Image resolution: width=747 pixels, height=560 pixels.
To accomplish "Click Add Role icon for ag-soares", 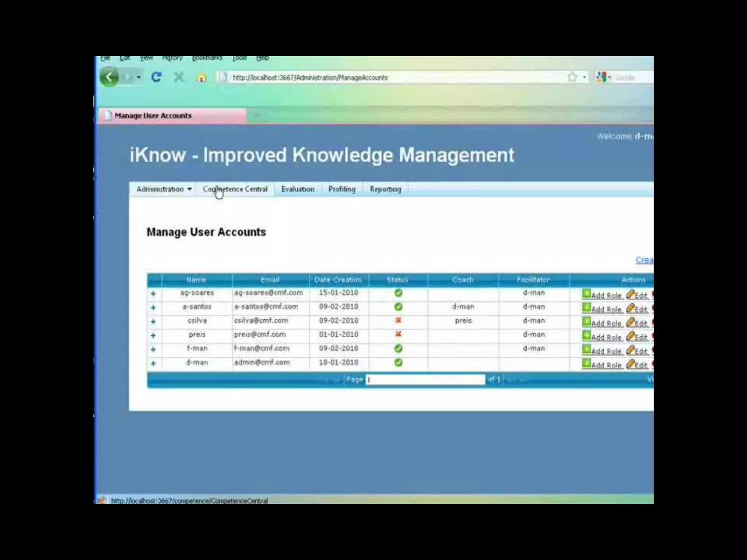I will 586,294.
